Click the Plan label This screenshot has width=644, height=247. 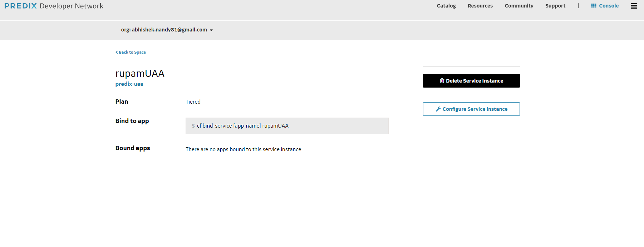point(122,102)
